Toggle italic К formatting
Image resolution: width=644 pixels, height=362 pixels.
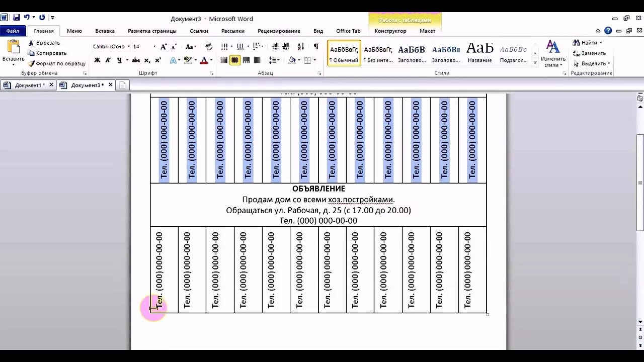pyautogui.click(x=108, y=60)
